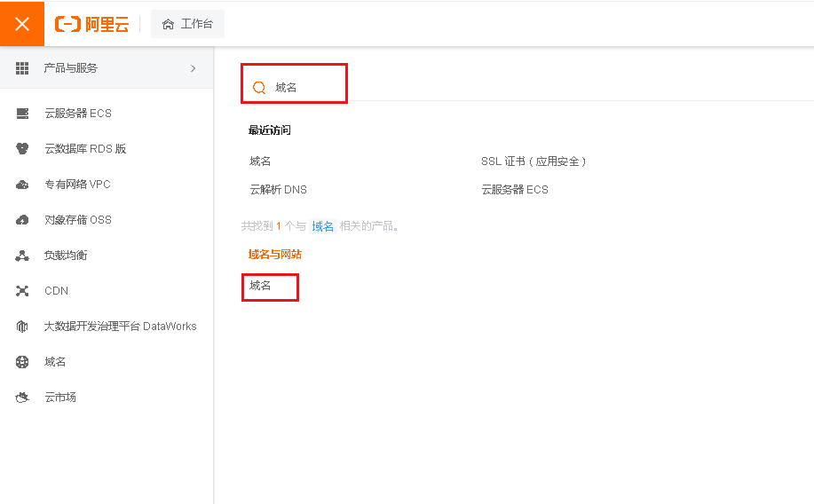Click the 云服务器 ECS server icon in sidebar
814x504 pixels.
click(x=22, y=114)
